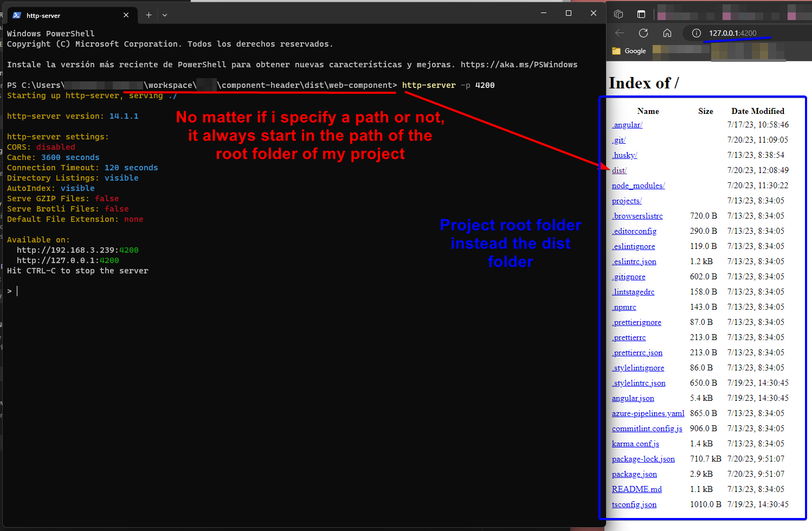Browse into the node_modules/ directory
Screen dimensions: 812x531
click(x=638, y=185)
